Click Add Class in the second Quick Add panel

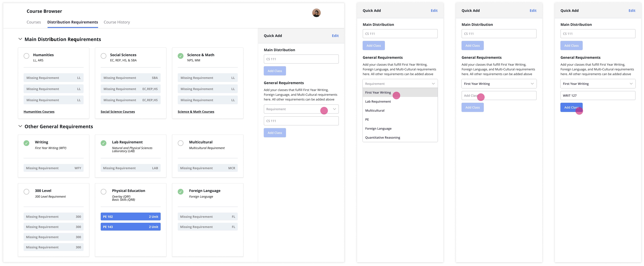click(374, 45)
